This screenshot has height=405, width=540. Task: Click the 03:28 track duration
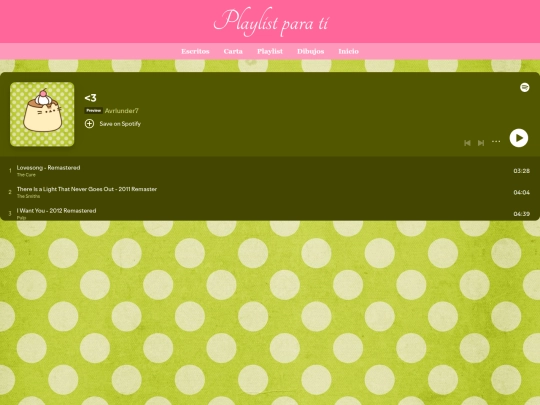pos(521,171)
